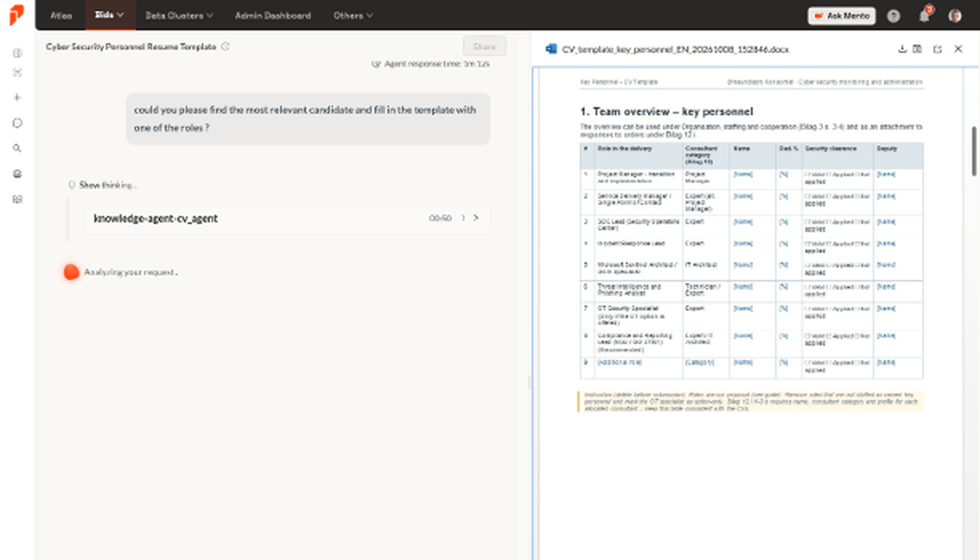Viewport: 980px width, 560px height.
Task: Open chat history from the sidebar bubble icon
Action: click(18, 123)
